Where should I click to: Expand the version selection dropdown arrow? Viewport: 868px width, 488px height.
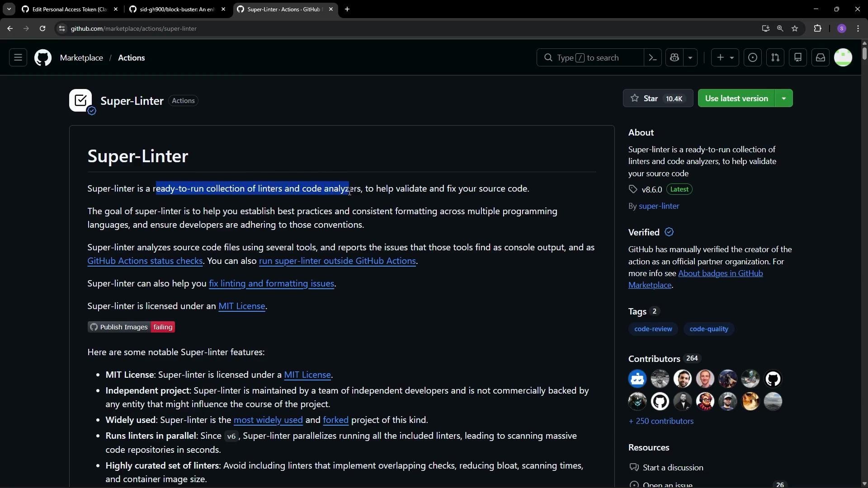coord(784,99)
